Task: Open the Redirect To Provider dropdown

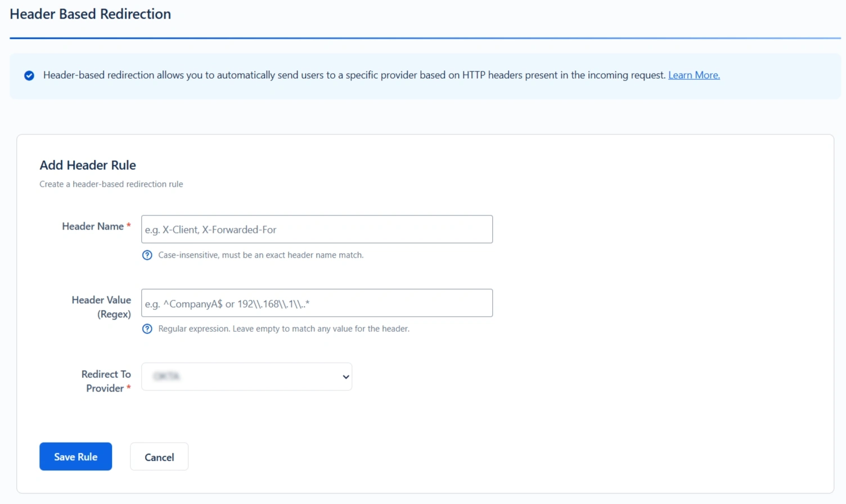Action: (x=246, y=377)
